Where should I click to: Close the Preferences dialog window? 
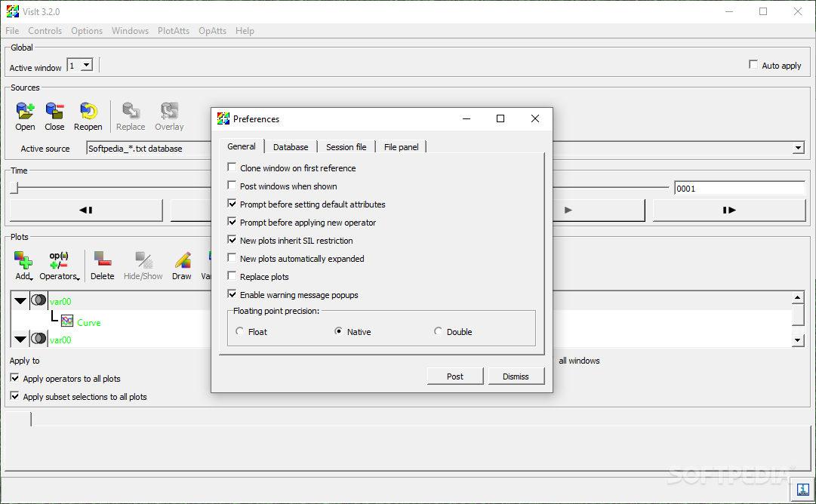click(535, 118)
